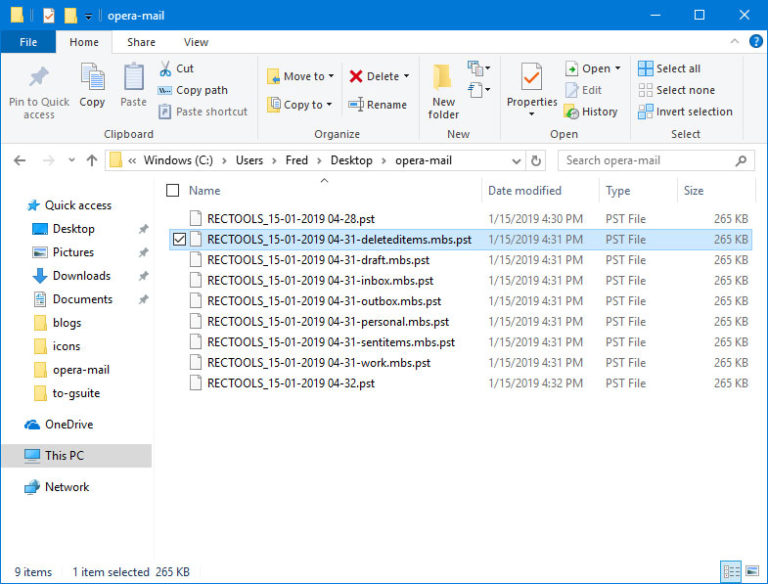
Task: Click the Paste icon in ribbon
Action: (133, 78)
